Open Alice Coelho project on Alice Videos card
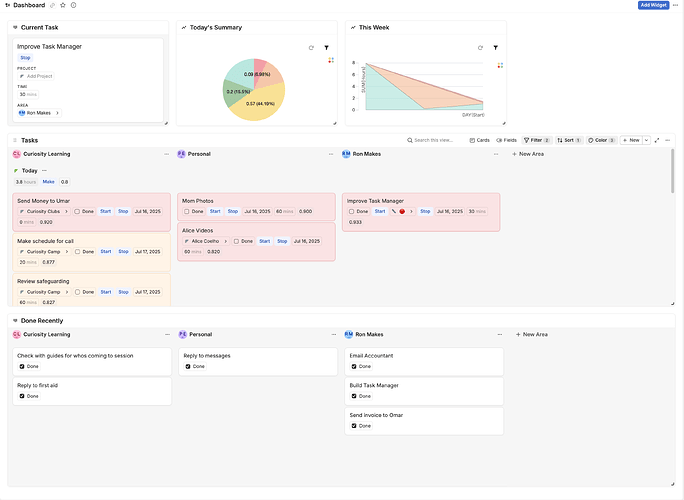This screenshot has height=500, width=684. click(205, 241)
